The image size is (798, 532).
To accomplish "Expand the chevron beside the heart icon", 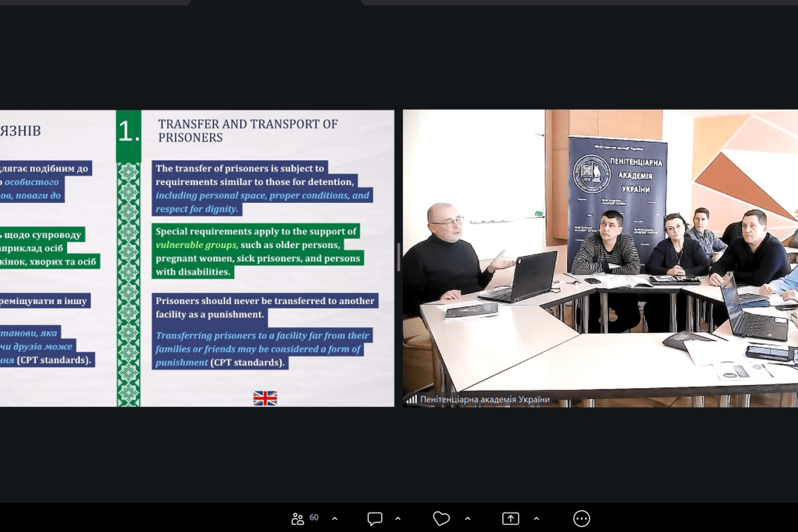I will click(467, 519).
